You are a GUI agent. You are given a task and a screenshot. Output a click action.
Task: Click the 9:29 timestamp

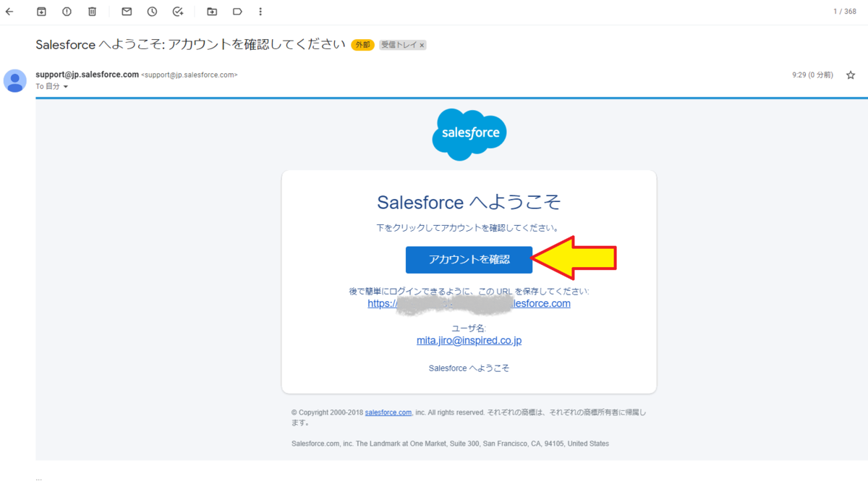coord(812,75)
